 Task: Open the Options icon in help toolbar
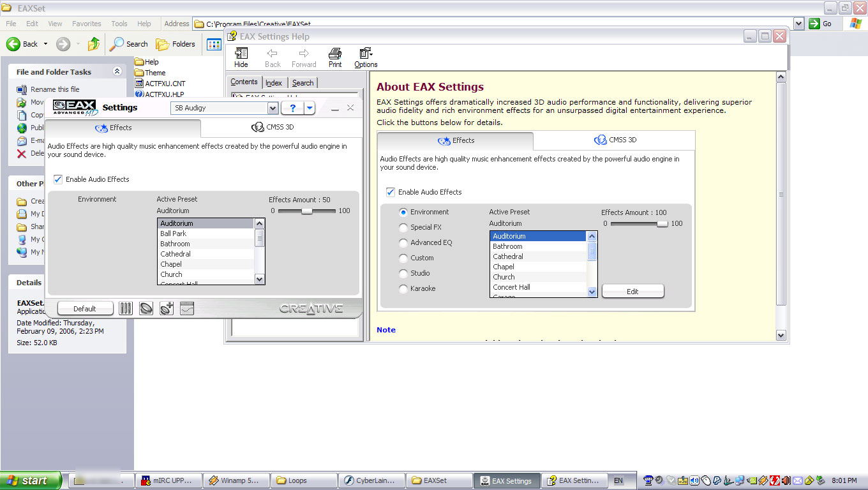(366, 57)
